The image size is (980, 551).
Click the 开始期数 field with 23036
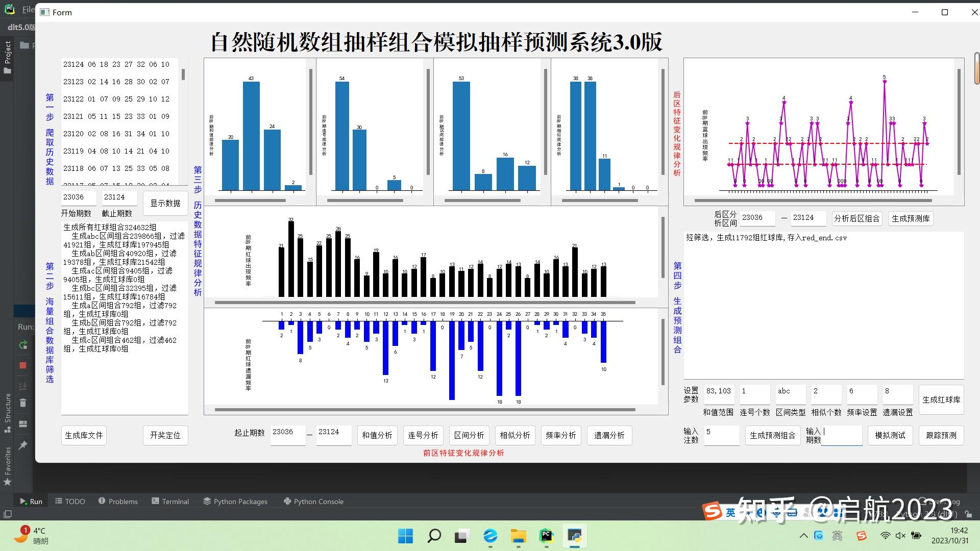pos(79,198)
